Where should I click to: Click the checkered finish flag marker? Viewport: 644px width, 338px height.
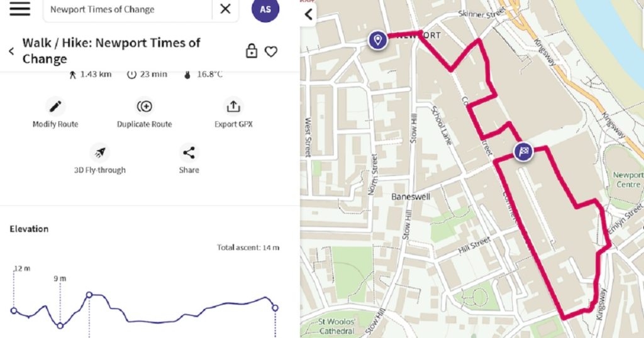523,151
